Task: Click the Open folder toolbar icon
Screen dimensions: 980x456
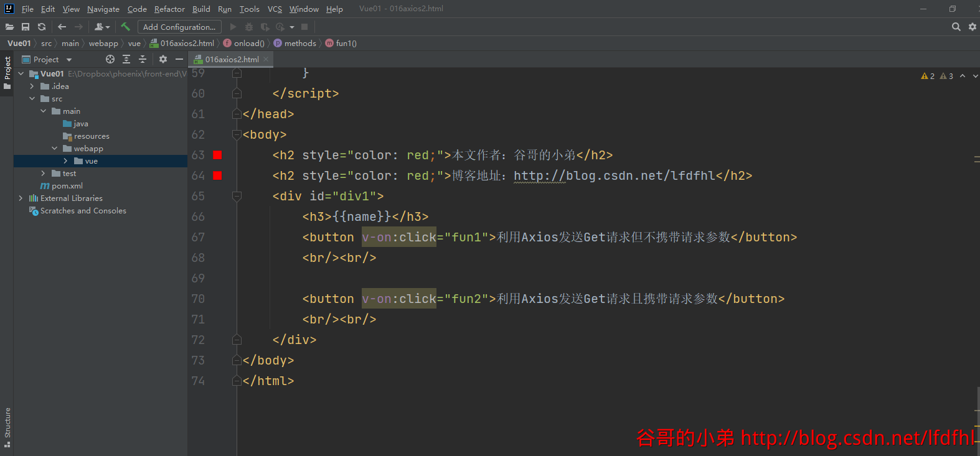Action: 9,27
